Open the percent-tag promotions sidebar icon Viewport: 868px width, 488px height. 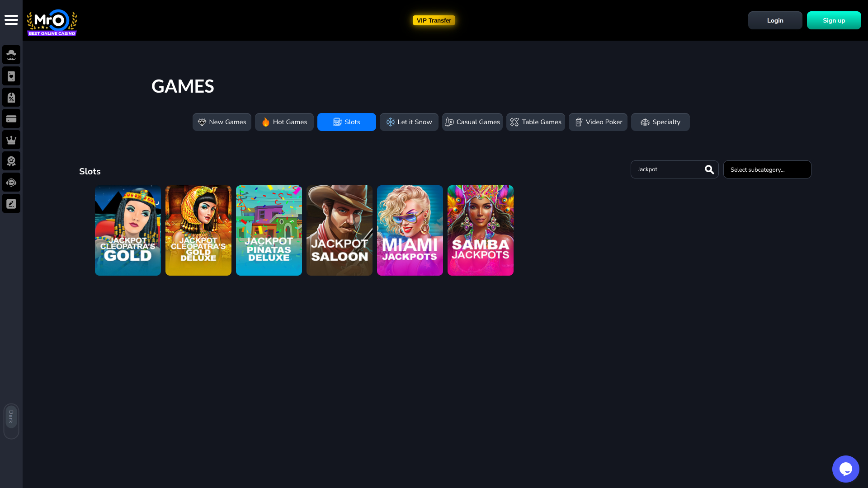[11, 97]
